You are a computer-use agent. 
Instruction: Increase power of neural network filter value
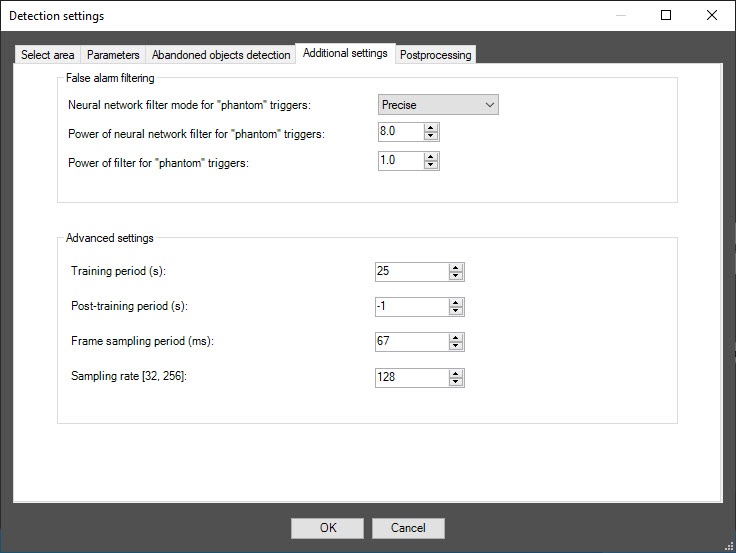[x=431, y=128]
